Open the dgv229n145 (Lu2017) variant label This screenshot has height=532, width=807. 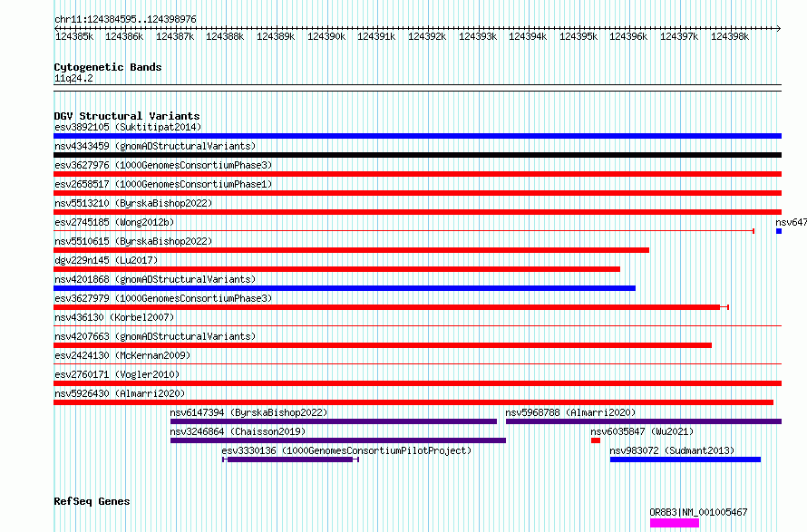106,260
